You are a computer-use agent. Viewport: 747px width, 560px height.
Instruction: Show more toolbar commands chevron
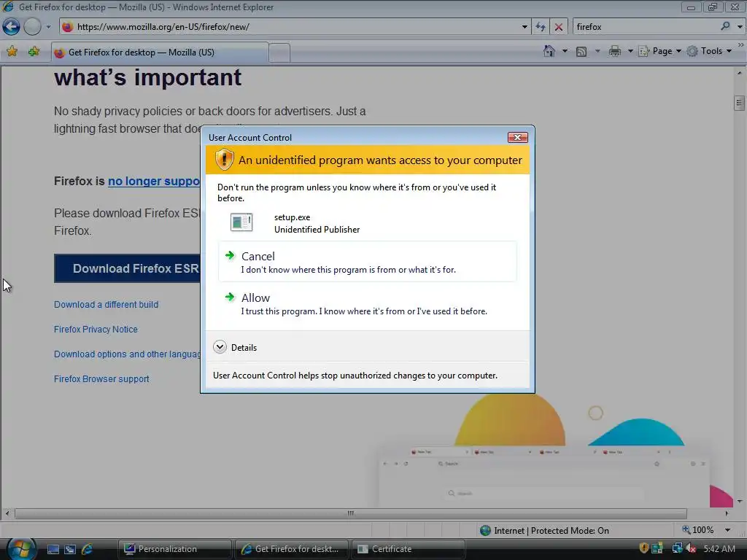point(741,44)
